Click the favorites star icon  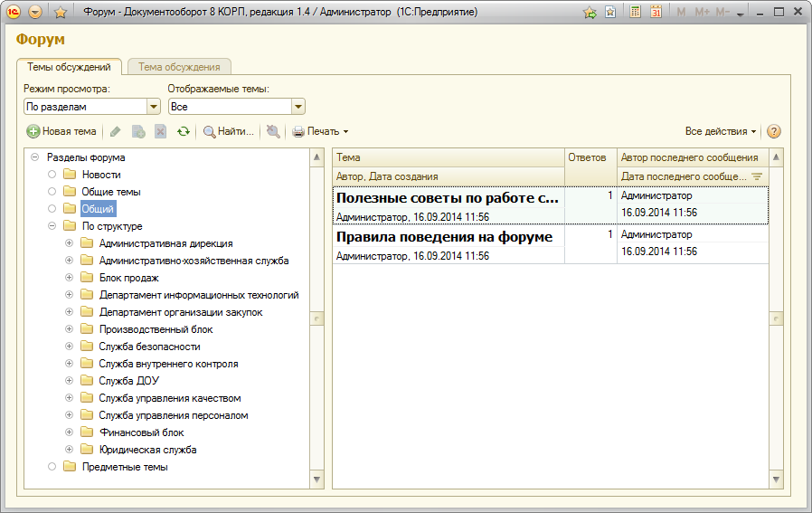[x=61, y=13]
